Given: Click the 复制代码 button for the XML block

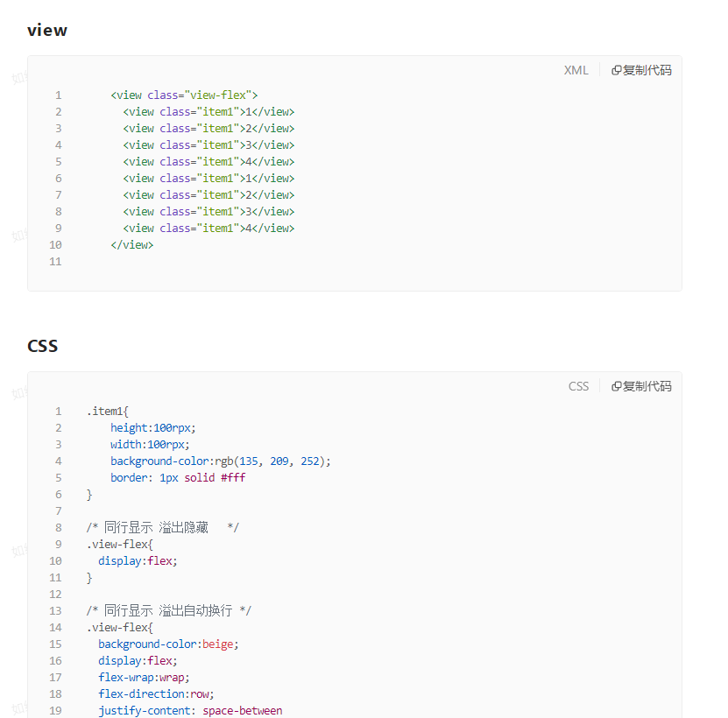Looking at the screenshot, I should click(641, 70).
